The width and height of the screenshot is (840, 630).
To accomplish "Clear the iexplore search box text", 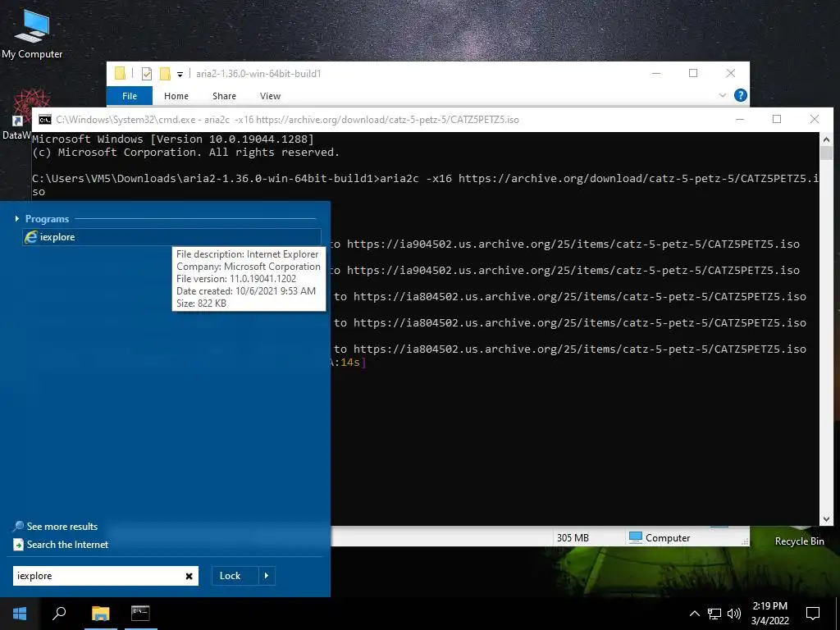I will coord(189,576).
